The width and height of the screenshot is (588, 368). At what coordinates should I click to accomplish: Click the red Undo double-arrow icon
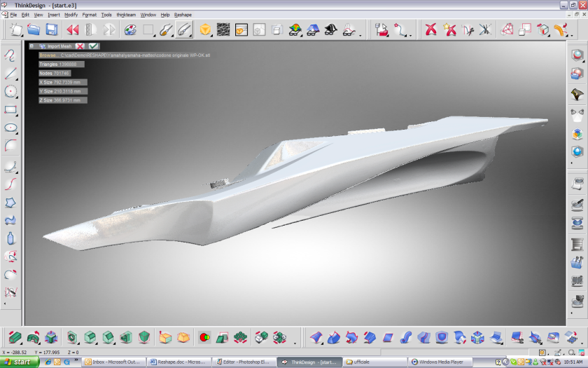[72, 29]
